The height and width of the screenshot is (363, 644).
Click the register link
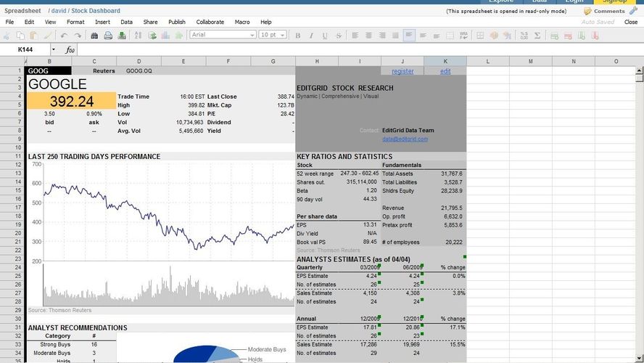coord(402,71)
